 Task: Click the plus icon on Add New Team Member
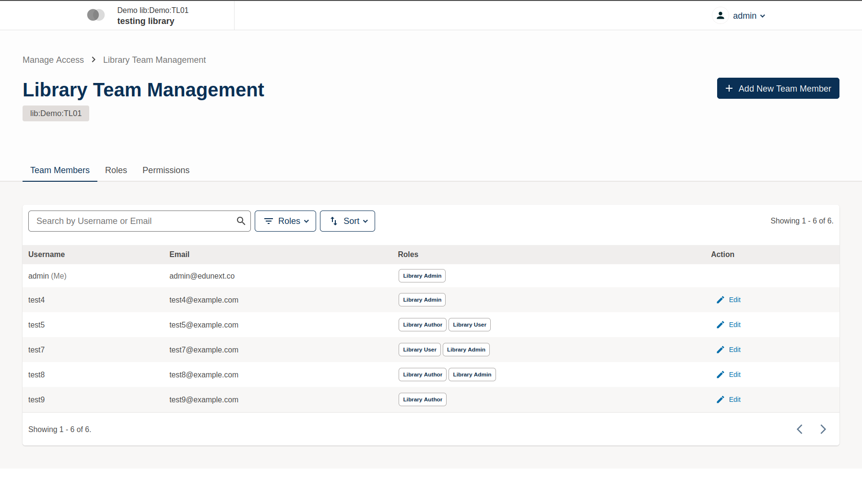729,88
